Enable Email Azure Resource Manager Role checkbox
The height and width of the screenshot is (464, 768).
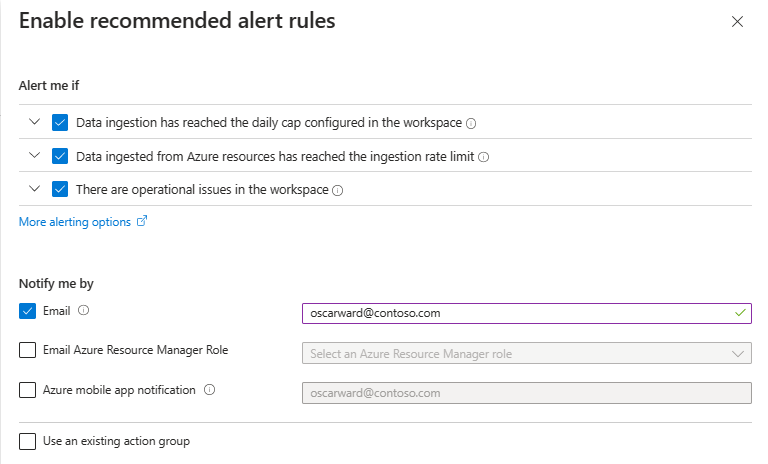(x=27, y=350)
